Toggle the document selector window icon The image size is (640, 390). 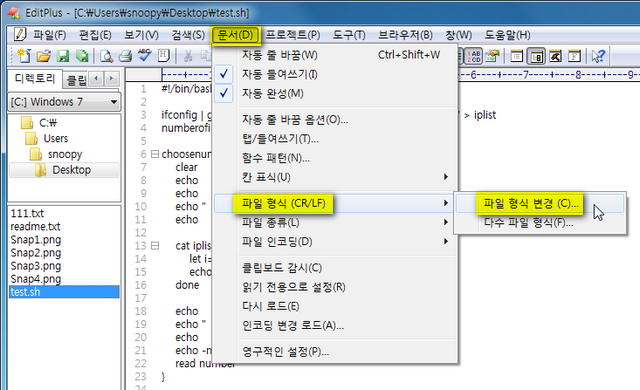(517, 56)
